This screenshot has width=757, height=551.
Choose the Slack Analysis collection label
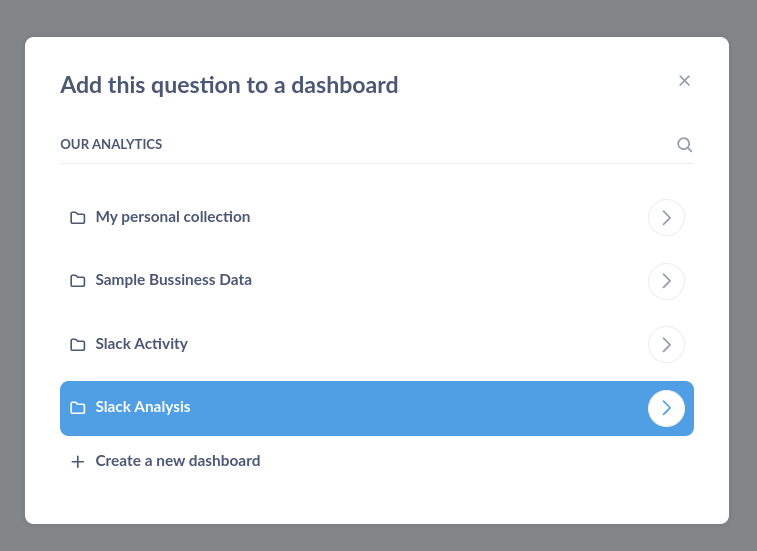tap(143, 407)
